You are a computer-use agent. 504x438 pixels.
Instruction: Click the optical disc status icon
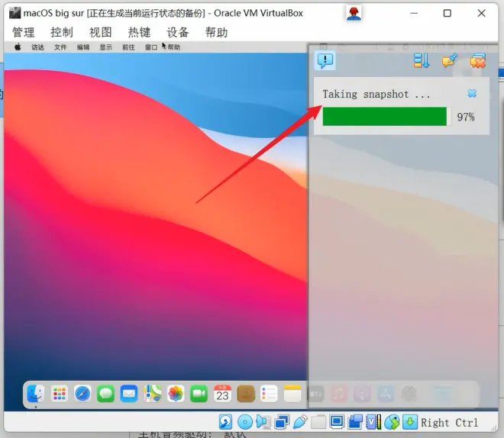(x=245, y=422)
